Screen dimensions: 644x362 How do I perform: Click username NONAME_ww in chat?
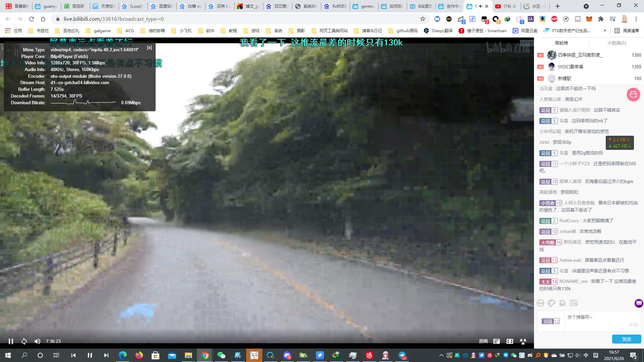coord(573,281)
